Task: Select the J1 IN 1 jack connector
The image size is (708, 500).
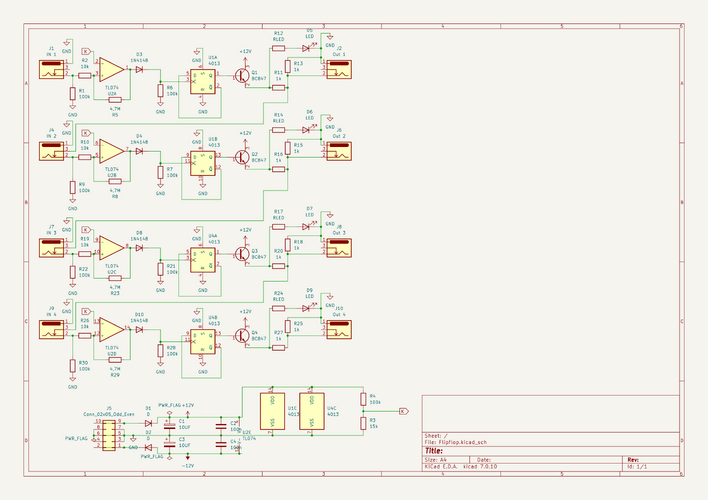Action: click(x=51, y=70)
